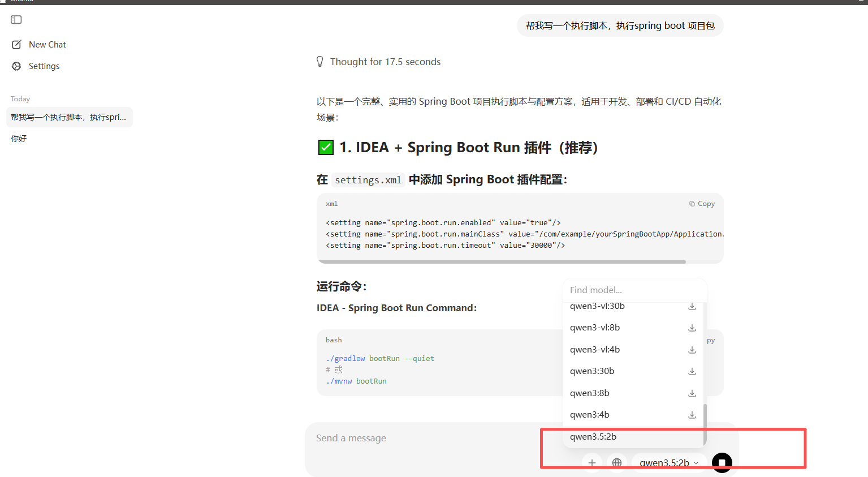This screenshot has height=477, width=868.
Task: Click the user message bubble about spring boot
Action: 620,25
